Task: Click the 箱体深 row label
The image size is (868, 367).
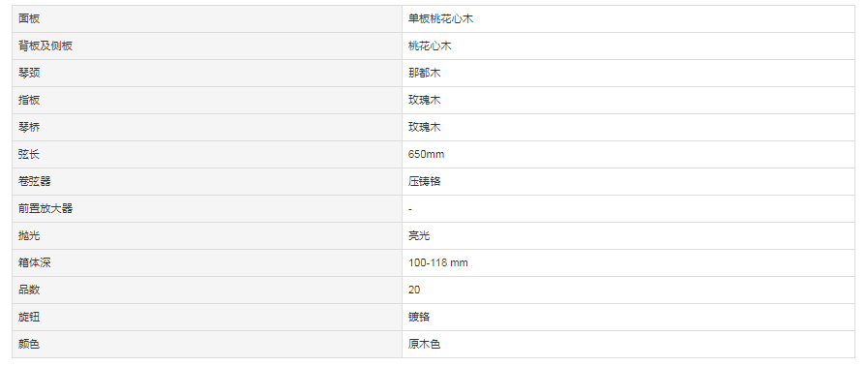Action: 34,263
